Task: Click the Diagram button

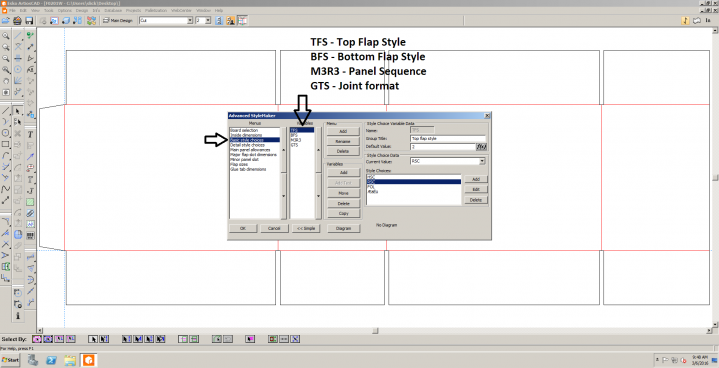Action: [343, 228]
